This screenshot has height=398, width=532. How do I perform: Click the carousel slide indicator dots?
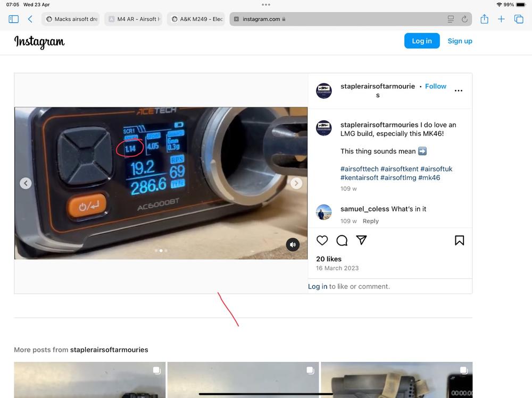click(x=161, y=250)
